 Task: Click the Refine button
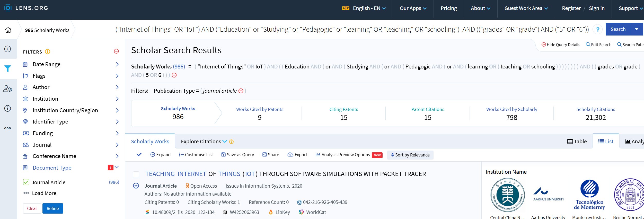click(53, 208)
